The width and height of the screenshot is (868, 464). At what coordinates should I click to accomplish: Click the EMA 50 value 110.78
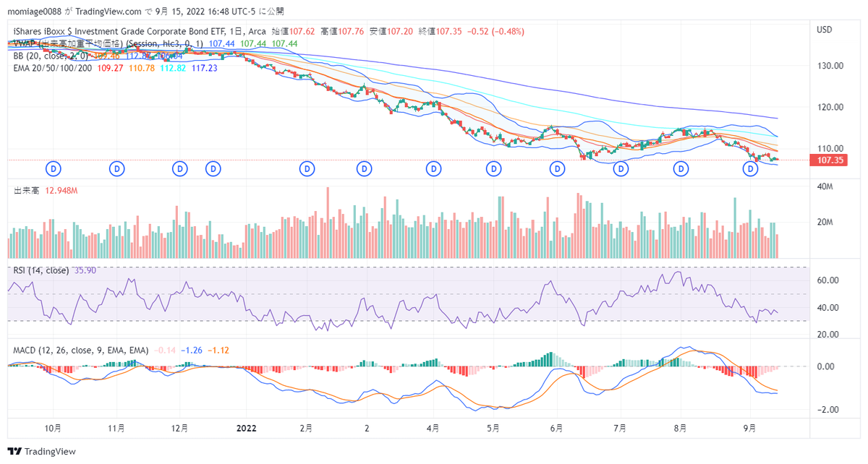[141, 68]
